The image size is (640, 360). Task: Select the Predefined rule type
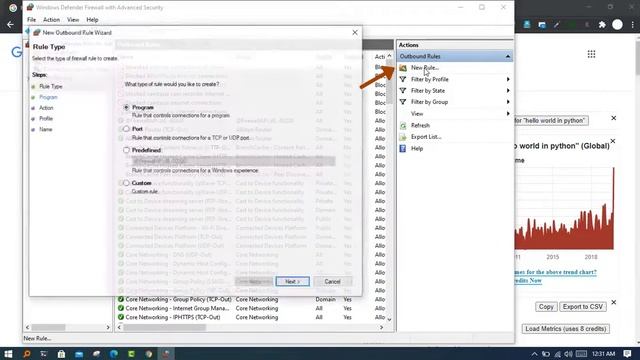tap(127, 150)
